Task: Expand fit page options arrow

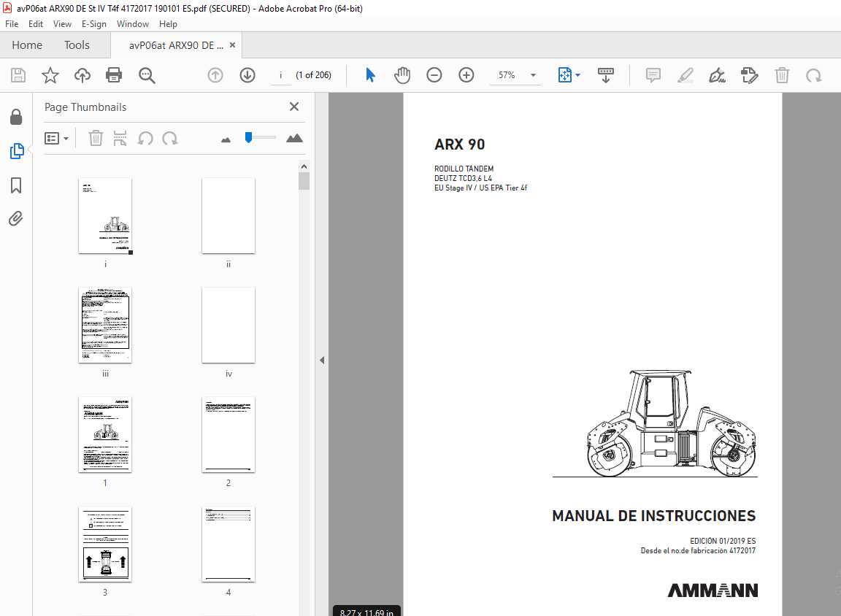Action: coord(577,75)
